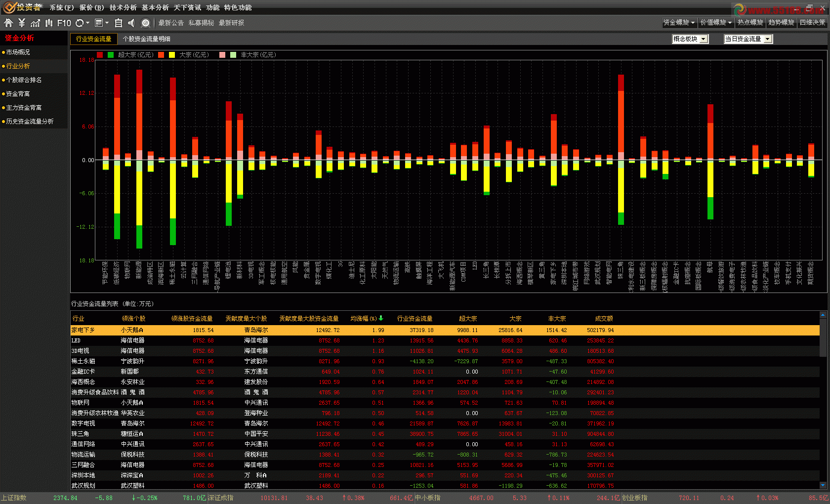Image resolution: width=830 pixels, height=504 pixels.
Task: Expand the 资金螺旋 dropdown
Action: (x=679, y=23)
